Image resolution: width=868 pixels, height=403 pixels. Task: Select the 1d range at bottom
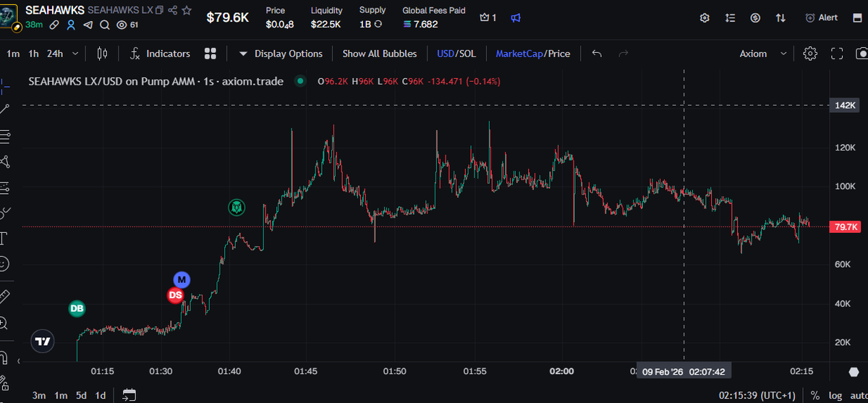(x=101, y=396)
